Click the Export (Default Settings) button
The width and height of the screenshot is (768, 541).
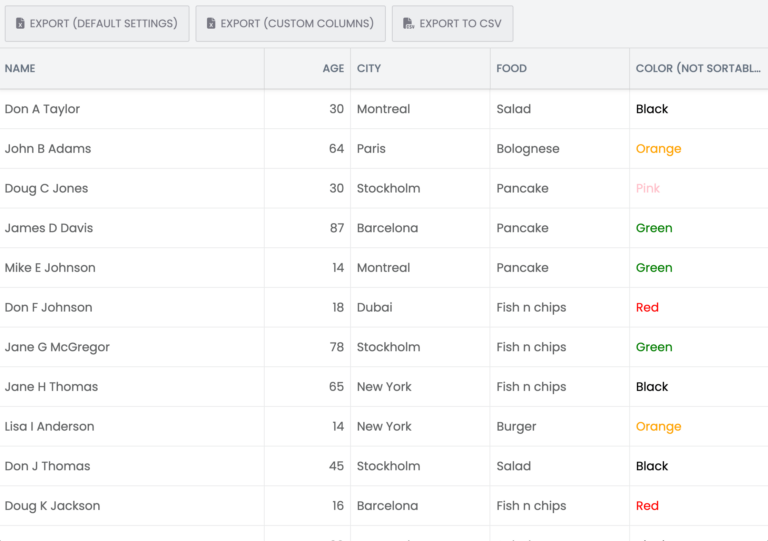97,24
